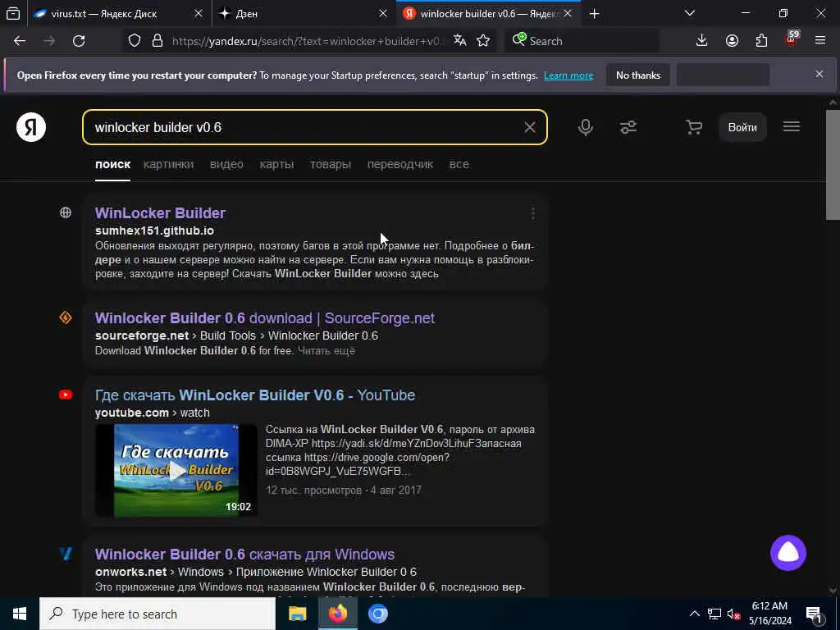Click the site padlock security icon

click(x=157, y=41)
